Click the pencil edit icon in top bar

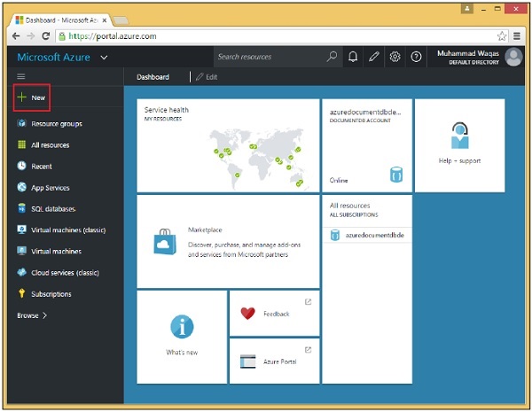(374, 57)
